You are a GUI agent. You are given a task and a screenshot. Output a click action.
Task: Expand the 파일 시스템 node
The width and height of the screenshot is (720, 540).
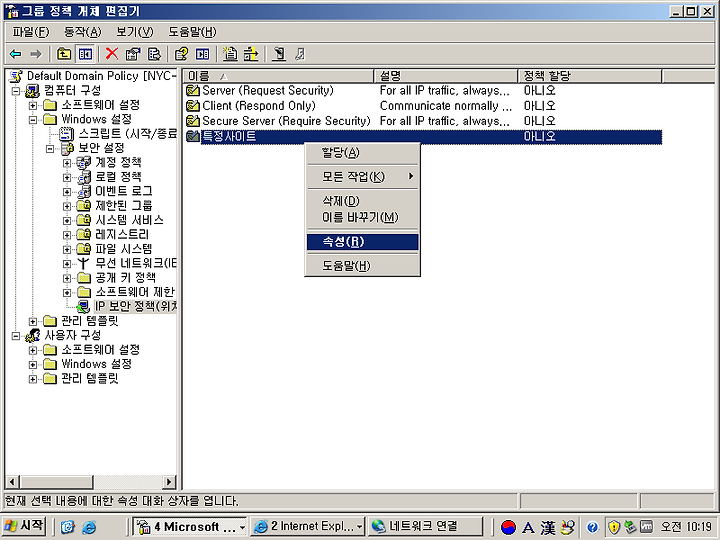coord(67,249)
